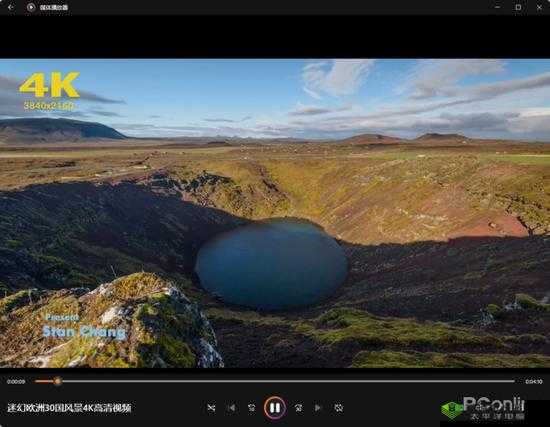Screen dimensions: 550x427
Task: Seek to the middle of the progress bar
Action: click(x=275, y=381)
